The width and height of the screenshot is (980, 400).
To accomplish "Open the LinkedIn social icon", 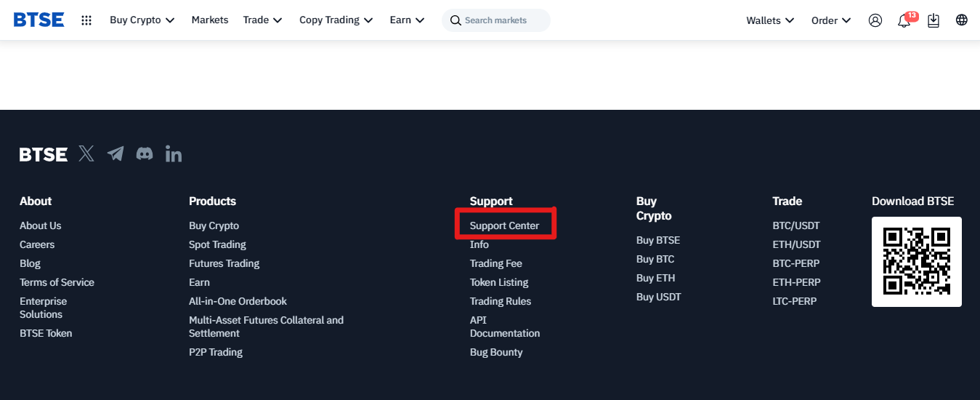I will coord(174,153).
